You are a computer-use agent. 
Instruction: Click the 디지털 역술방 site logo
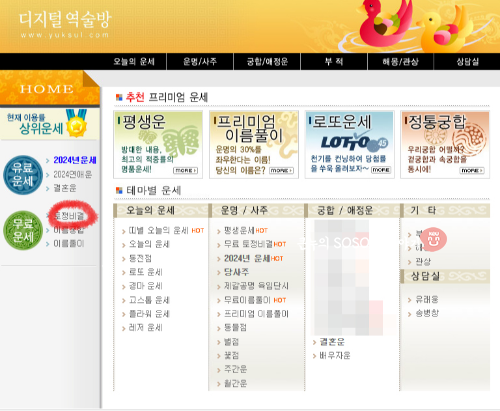[x=64, y=24]
